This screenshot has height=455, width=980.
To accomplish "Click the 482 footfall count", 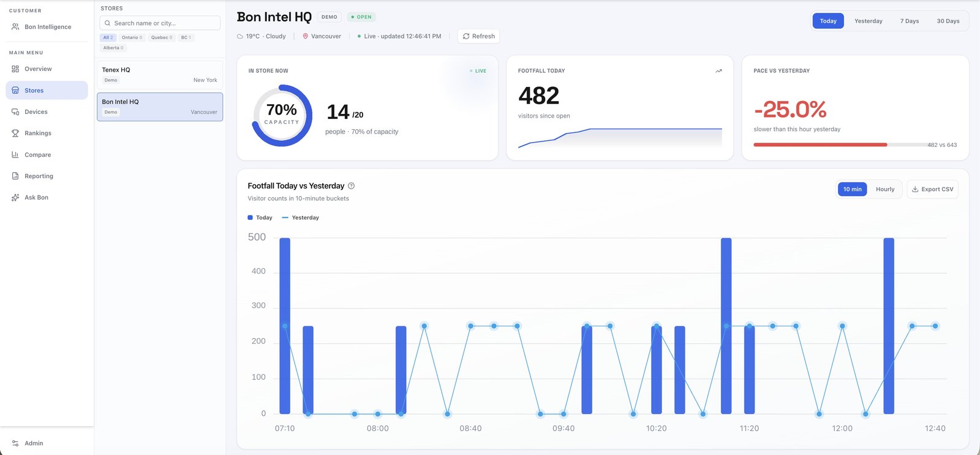I will 539,96.
